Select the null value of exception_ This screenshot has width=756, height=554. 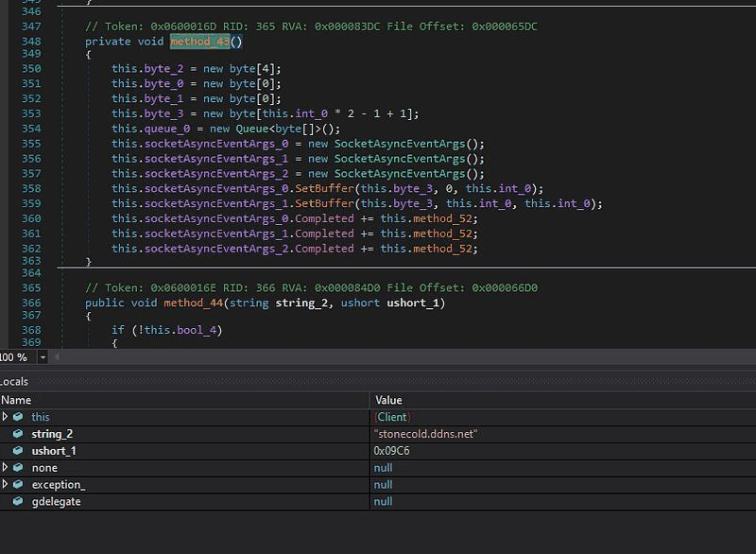[383, 485]
